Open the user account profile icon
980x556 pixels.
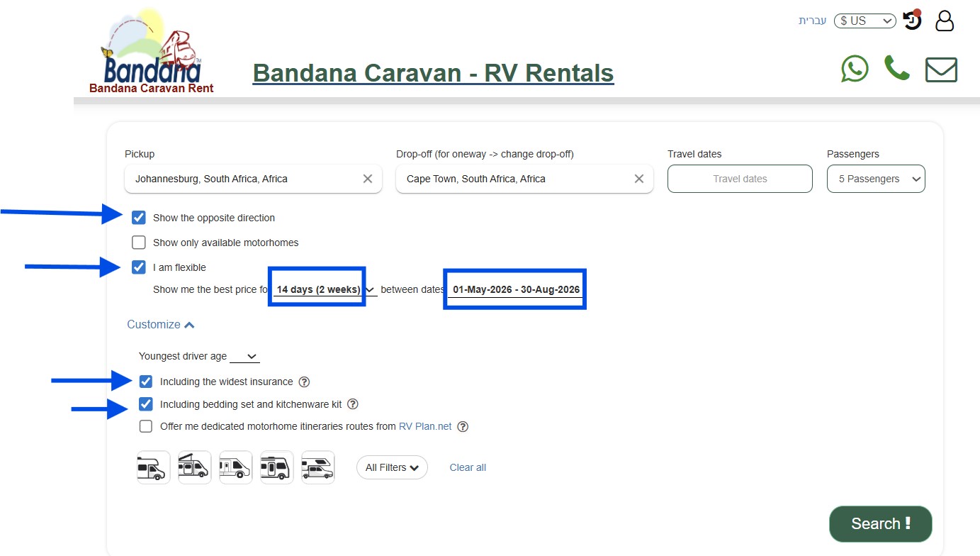945,21
